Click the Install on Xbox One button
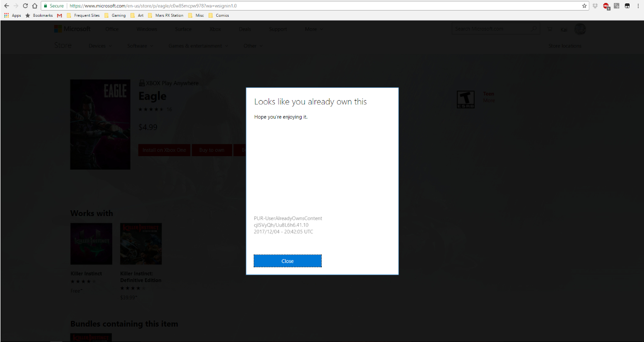The width and height of the screenshot is (644, 342). pos(164,150)
